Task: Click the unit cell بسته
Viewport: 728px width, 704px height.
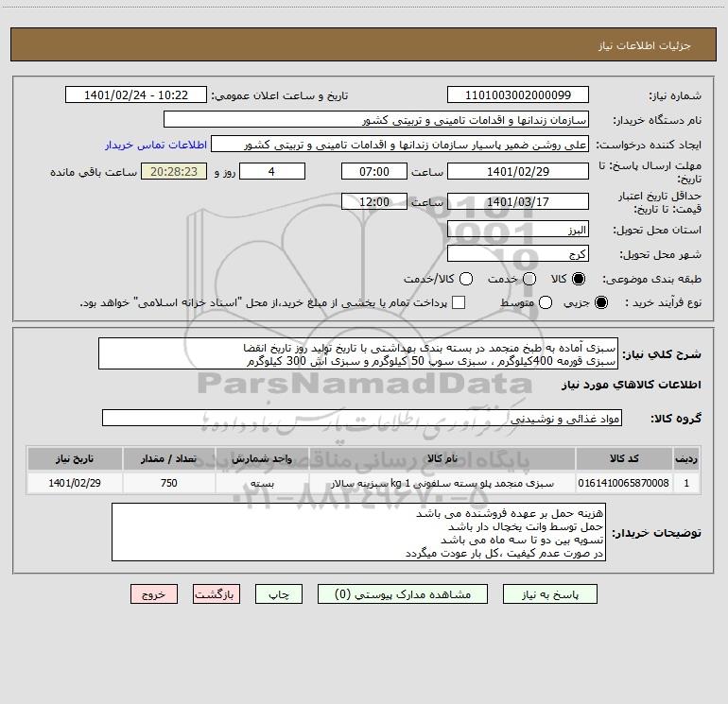Action: click(262, 483)
